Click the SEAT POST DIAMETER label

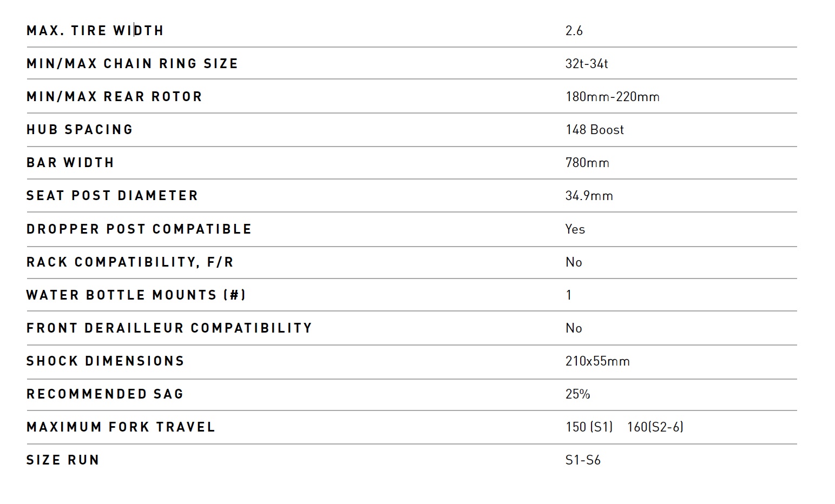[x=112, y=196]
